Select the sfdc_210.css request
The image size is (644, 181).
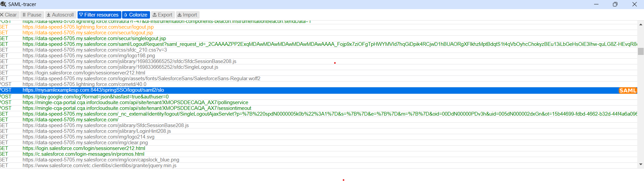click(x=319, y=50)
